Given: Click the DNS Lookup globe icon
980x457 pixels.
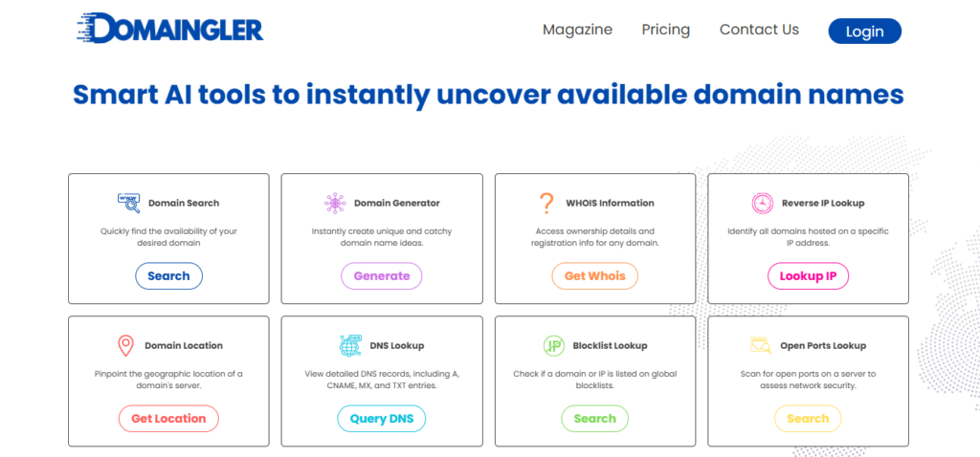Looking at the screenshot, I should click(350, 345).
